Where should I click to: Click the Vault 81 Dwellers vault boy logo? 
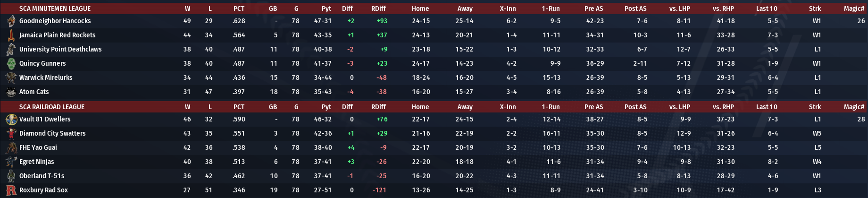(x=11, y=119)
